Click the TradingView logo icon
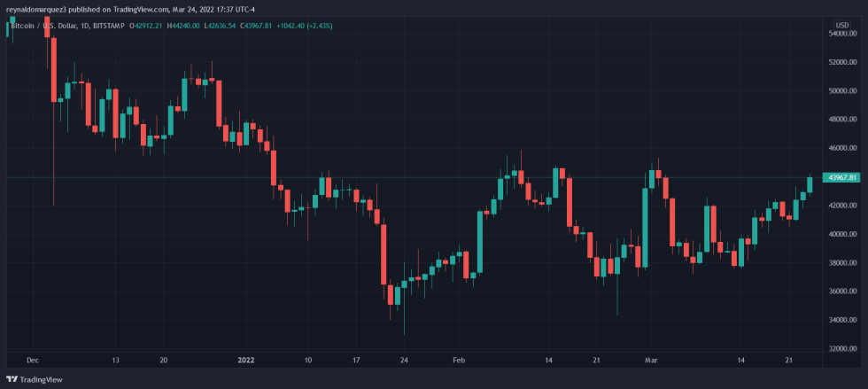 (x=12, y=378)
